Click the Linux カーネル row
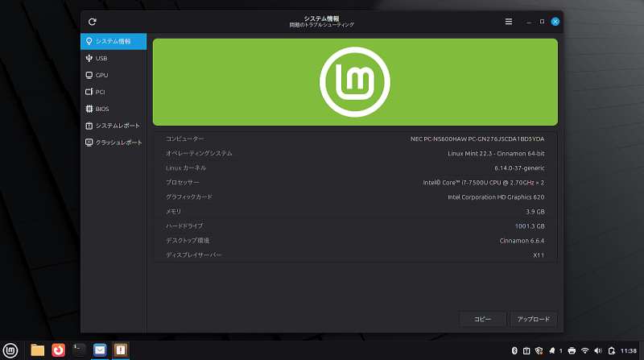Screen dimensions: 644x360 point(355,168)
